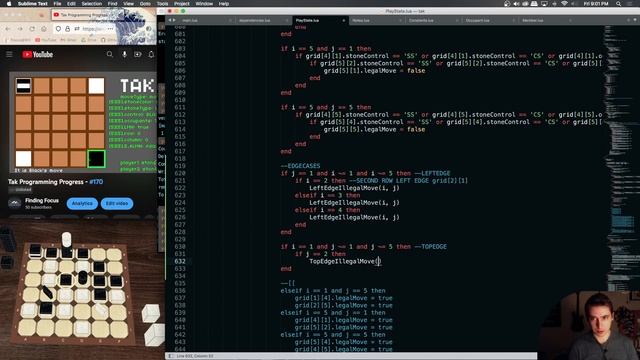The width and height of the screenshot is (640, 360).
Task: Go to the YouTube logo home
Action: 38,54
